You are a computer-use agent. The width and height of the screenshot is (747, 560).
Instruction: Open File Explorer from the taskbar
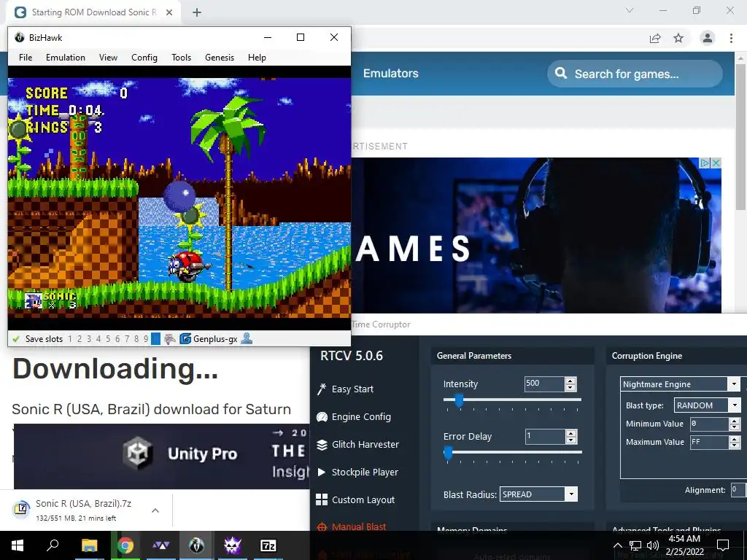89,545
